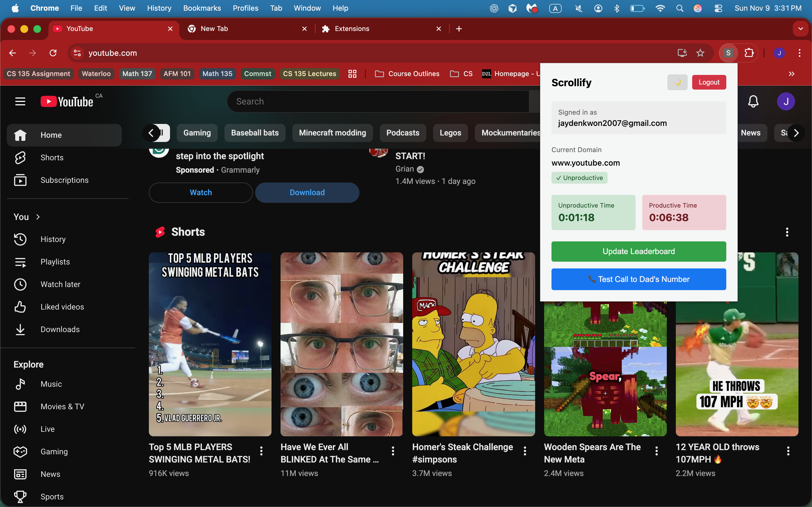Click the Update Leaderboard button
The height and width of the screenshot is (507, 812).
pos(638,252)
